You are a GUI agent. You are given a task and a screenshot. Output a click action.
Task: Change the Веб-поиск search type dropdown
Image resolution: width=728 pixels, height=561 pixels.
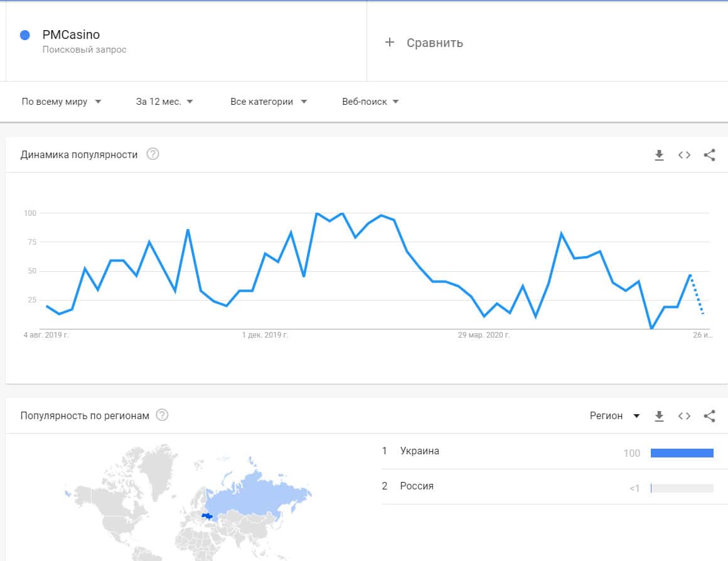(370, 102)
